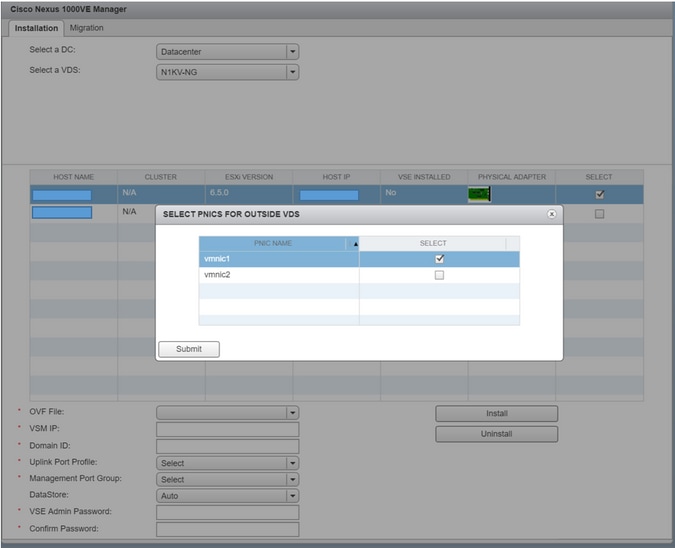The image size is (675, 548).
Task: Click the HOST NAME column header
Action: click(x=74, y=177)
